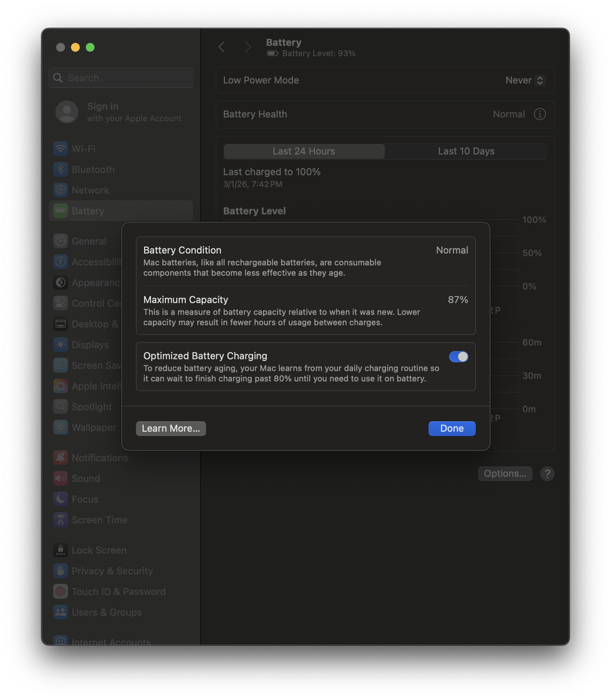Image resolution: width=611 pixels, height=700 pixels.
Task: Click the Sound speaker icon
Action: tap(61, 478)
